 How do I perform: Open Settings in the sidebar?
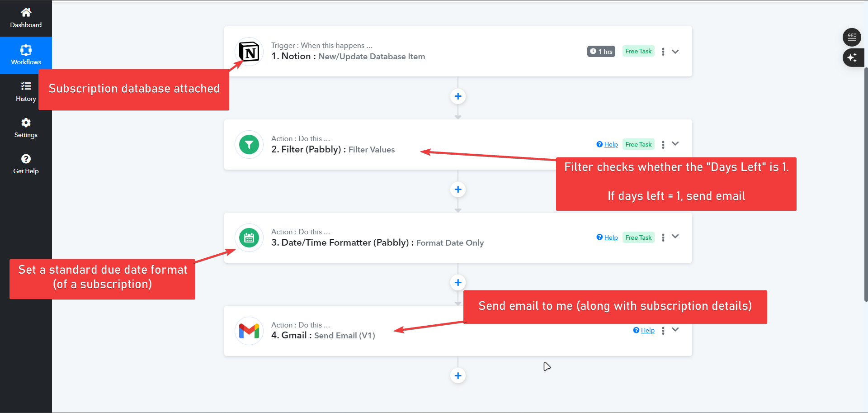pyautogui.click(x=26, y=128)
